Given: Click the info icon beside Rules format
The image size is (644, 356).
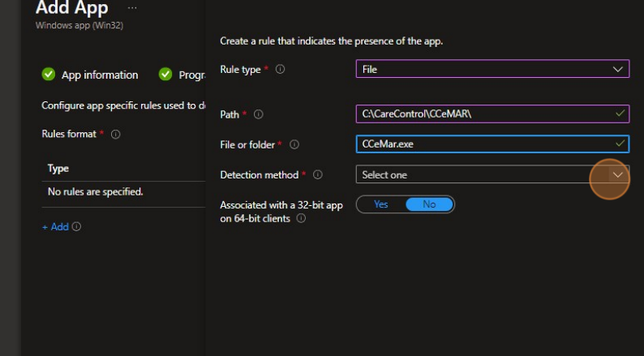Looking at the screenshot, I should tap(115, 135).
